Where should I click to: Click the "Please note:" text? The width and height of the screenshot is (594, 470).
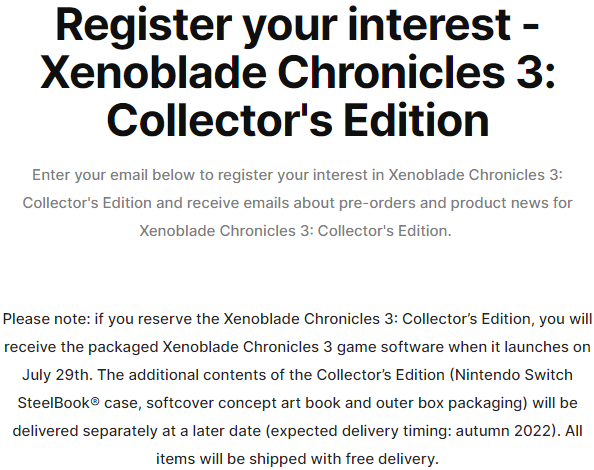(x=47, y=319)
